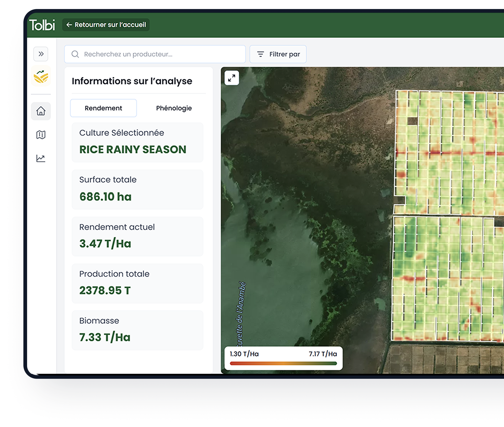The height and width of the screenshot is (427, 504).
Task: Click the 7.17 T/Ha legend maximum
Action: pyautogui.click(x=323, y=354)
